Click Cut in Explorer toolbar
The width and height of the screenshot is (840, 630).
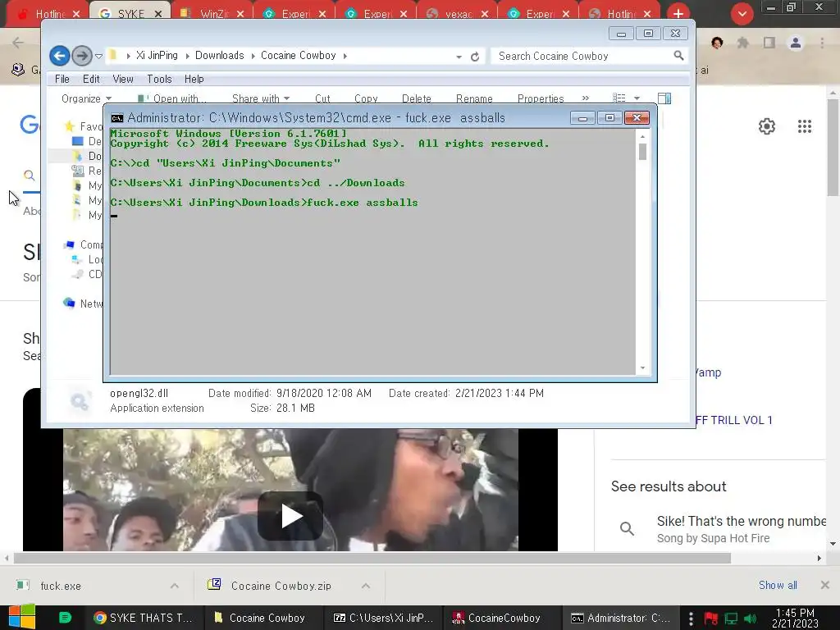[x=322, y=98]
